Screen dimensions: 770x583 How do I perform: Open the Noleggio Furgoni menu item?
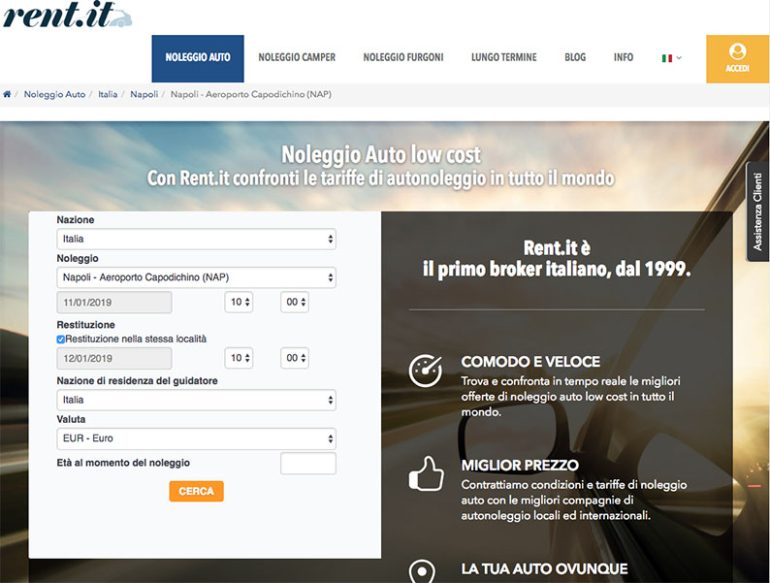click(403, 57)
